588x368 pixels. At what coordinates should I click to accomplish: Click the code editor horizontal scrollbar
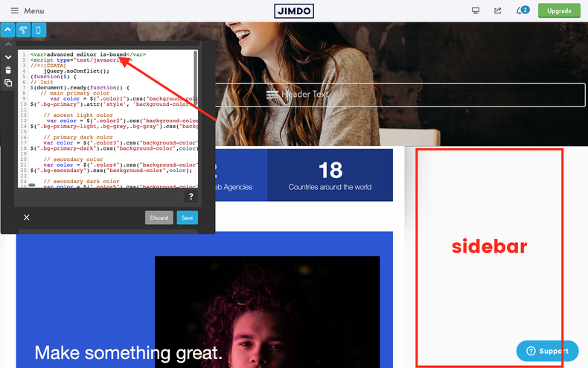coord(32,185)
